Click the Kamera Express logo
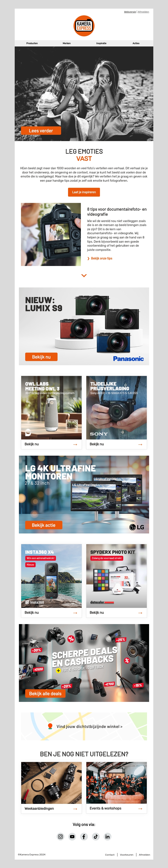The image size is (168, 868). pos(84,26)
